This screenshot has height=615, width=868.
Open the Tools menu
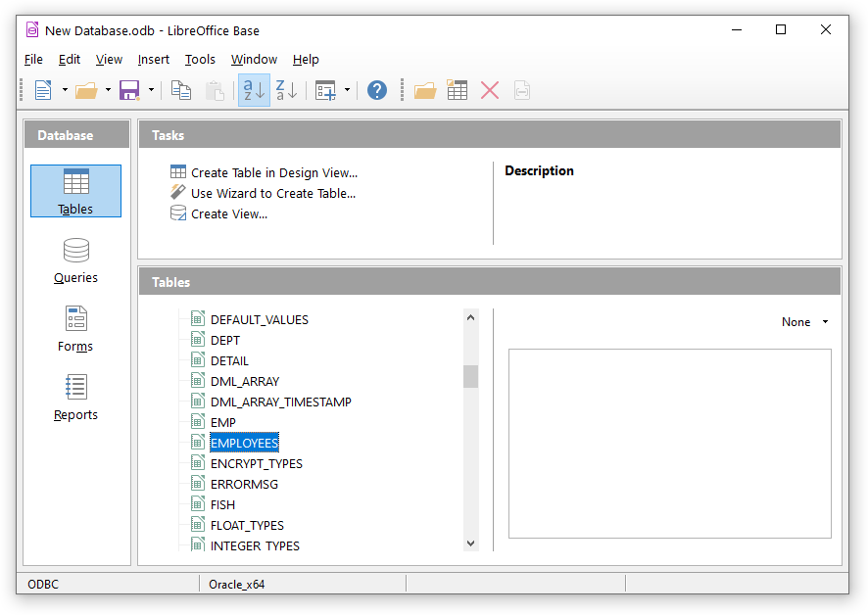point(200,59)
